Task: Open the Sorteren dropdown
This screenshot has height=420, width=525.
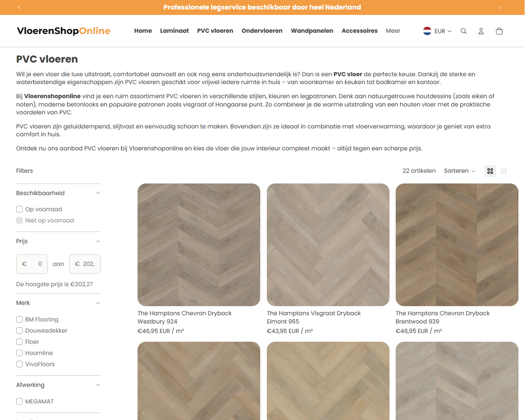Action: click(x=459, y=171)
